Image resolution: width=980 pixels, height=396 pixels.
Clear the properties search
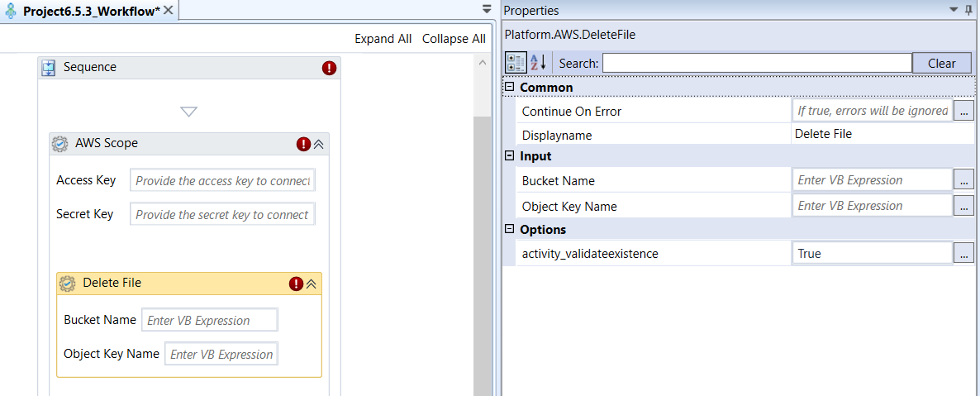[942, 63]
